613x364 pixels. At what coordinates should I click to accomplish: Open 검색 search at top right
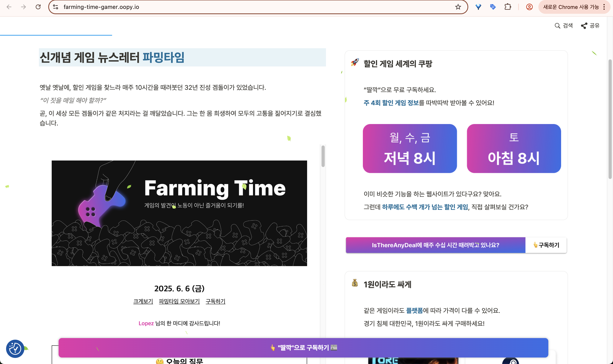coord(564,26)
